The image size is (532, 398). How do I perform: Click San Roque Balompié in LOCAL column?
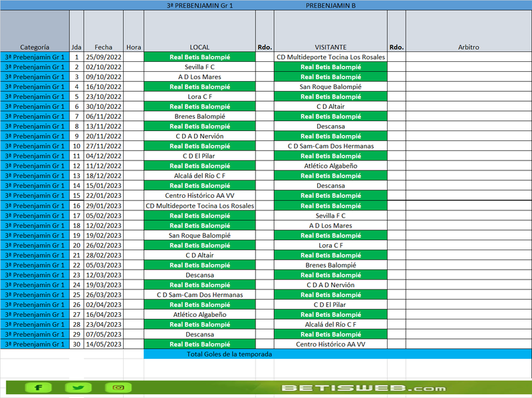pyautogui.click(x=200, y=236)
